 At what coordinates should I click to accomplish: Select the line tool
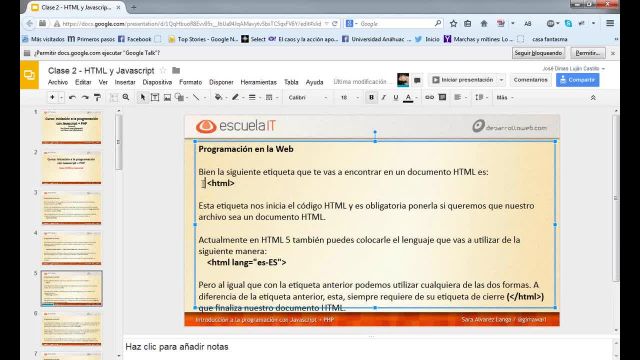(x=196, y=98)
